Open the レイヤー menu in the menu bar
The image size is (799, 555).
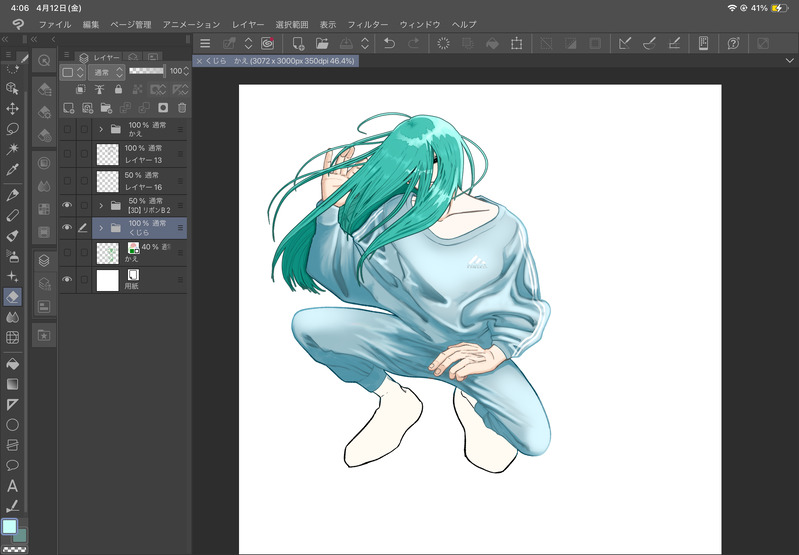[x=248, y=23]
